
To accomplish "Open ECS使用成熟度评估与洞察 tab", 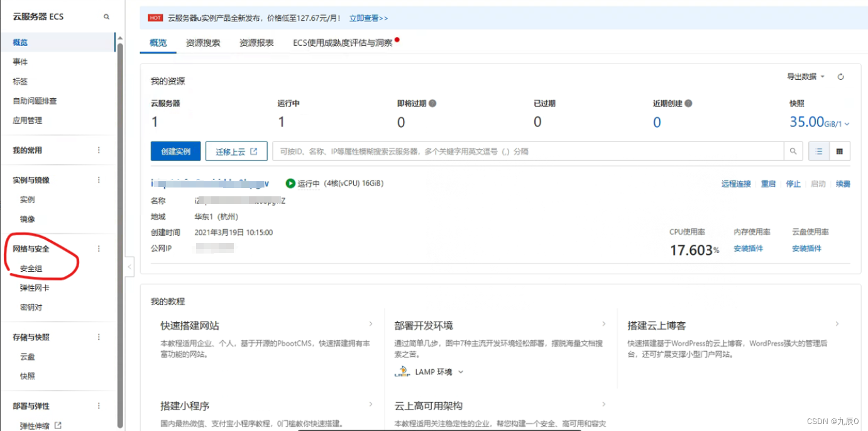I will tap(343, 43).
